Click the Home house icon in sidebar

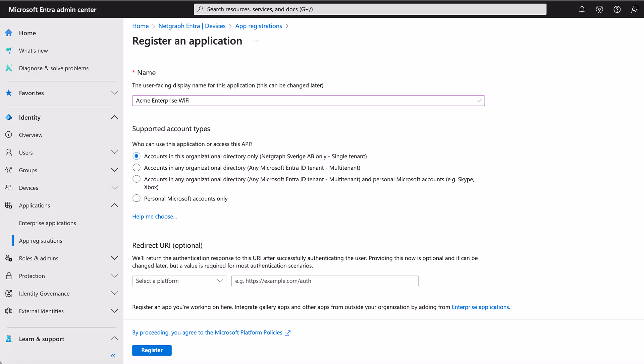click(9, 33)
